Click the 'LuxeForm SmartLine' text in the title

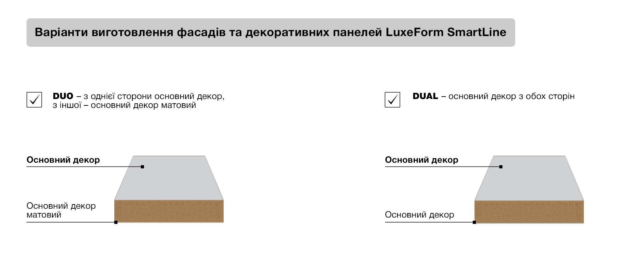[446, 32]
